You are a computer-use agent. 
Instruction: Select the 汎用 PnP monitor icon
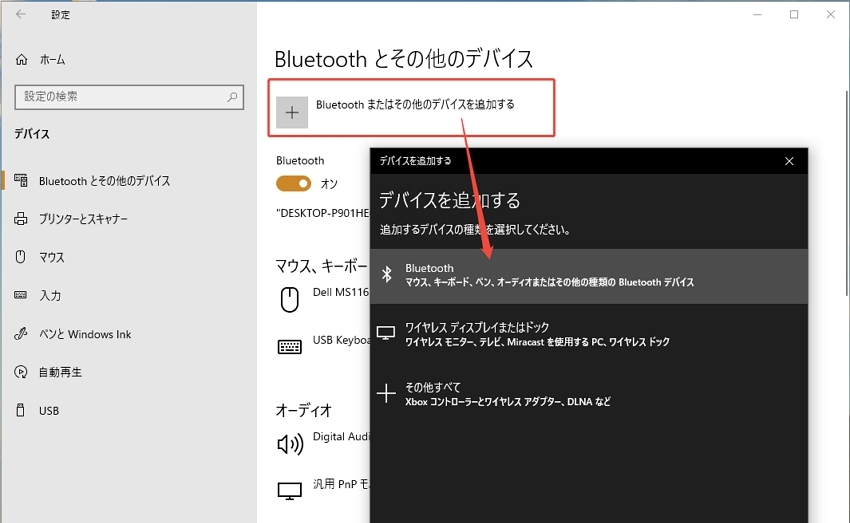pyautogui.click(x=289, y=491)
